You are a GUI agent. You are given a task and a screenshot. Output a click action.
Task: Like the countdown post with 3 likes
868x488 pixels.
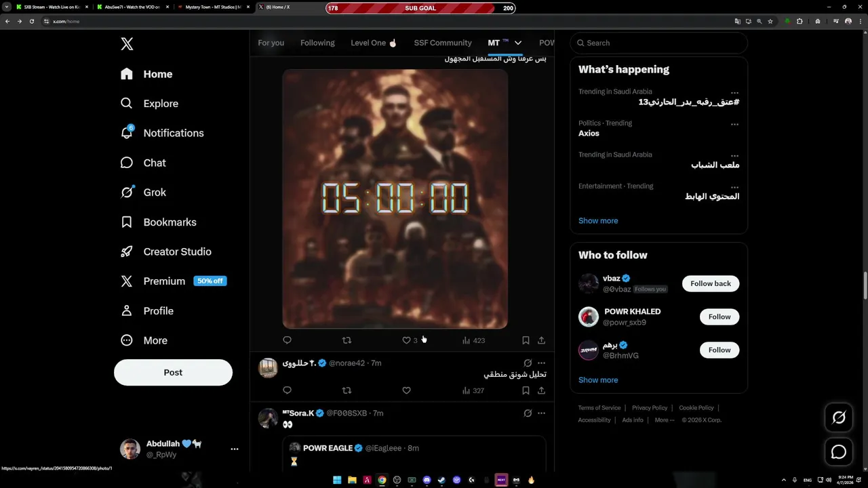click(410, 340)
